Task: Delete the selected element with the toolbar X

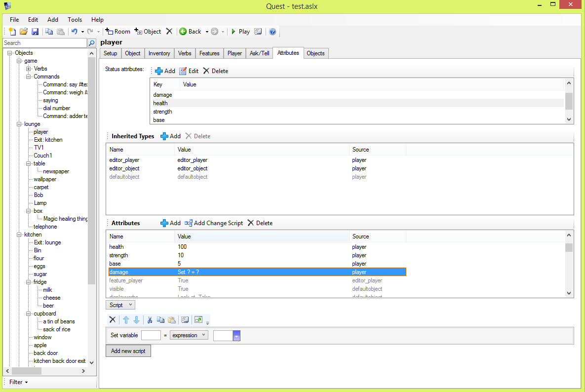Action: [169, 31]
